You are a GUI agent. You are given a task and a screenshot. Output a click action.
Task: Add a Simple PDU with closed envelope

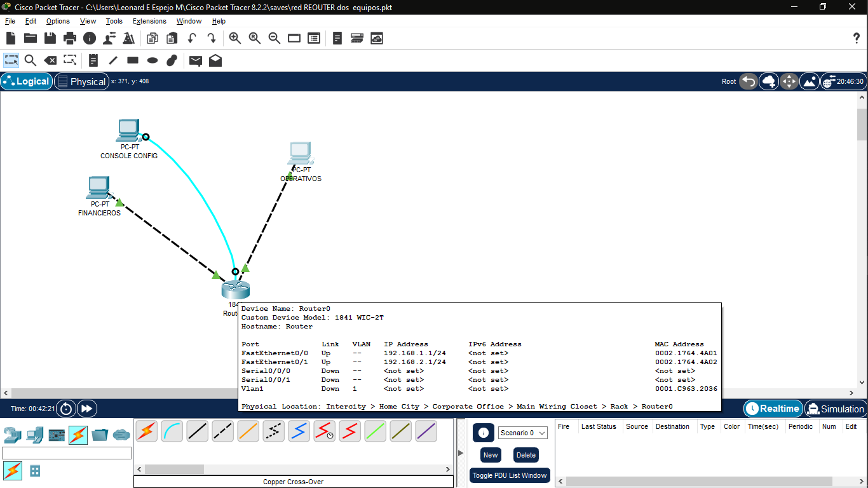tap(196, 60)
